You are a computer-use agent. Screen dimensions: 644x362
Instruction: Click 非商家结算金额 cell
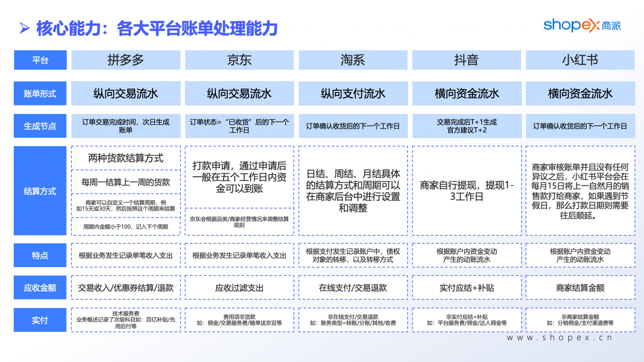click(x=580, y=320)
